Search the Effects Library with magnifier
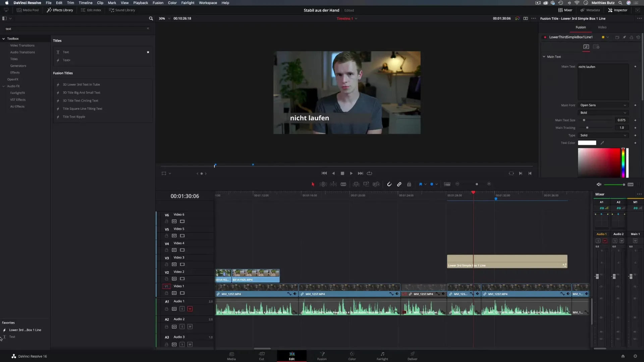The image size is (644, 362). click(151, 18)
